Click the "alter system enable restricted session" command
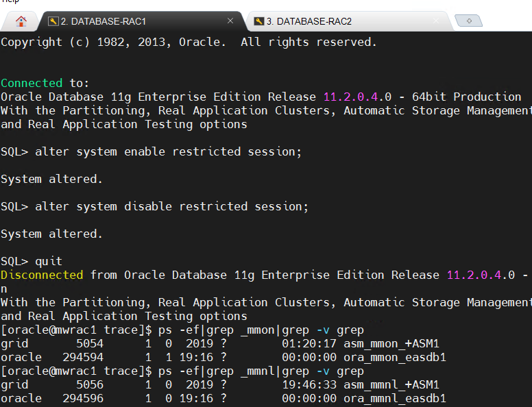This screenshot has height=407, width=532. click(x=168, y=151)
